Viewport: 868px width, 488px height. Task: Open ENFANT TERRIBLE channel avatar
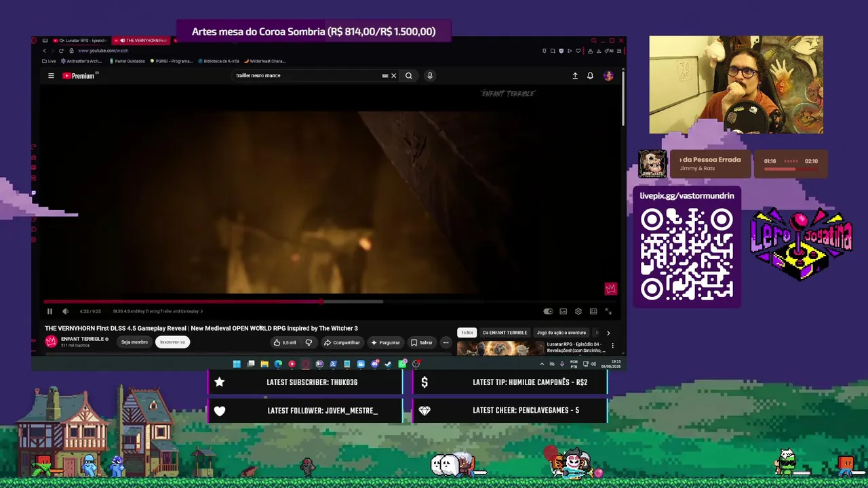[x=51, y=342]
